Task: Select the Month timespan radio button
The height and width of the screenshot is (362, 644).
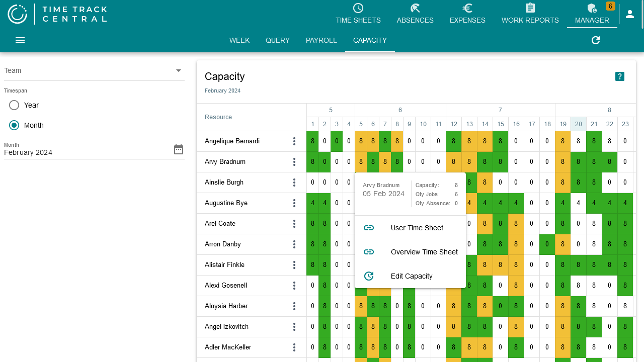Action: pos(14,125)
